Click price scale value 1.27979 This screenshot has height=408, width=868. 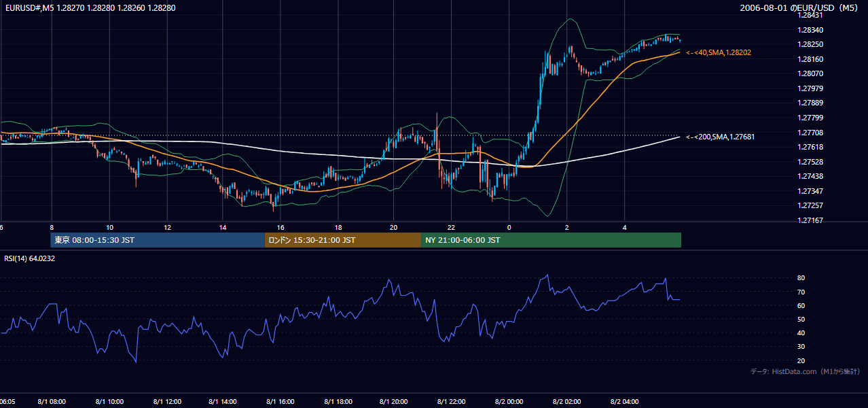coord(810,88)
